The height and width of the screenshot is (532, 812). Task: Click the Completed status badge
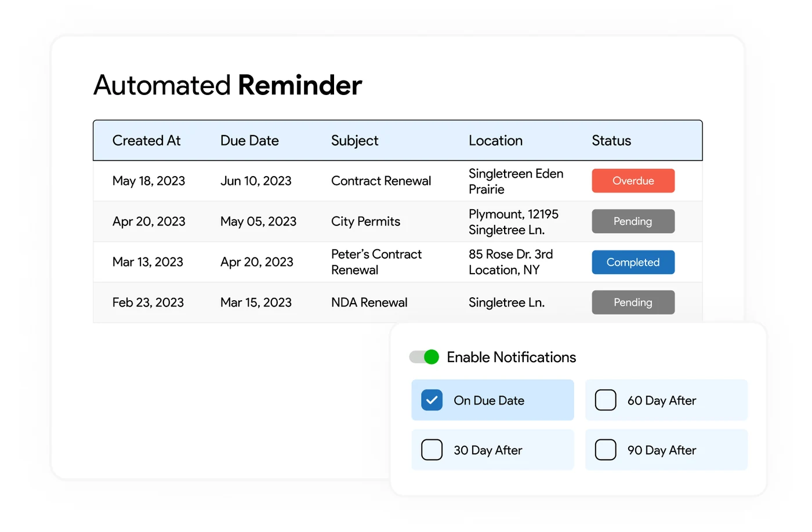point(633,262)
